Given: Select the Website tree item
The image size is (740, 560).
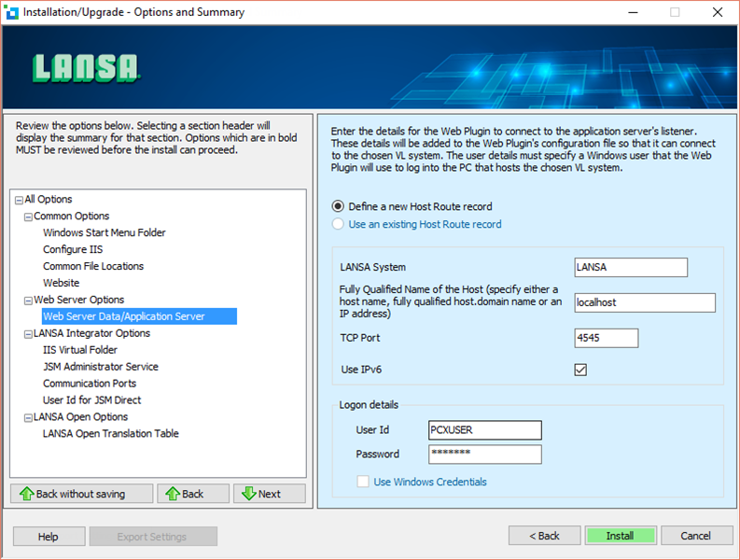Looking at the screenshot, I should tap(62, 283).
